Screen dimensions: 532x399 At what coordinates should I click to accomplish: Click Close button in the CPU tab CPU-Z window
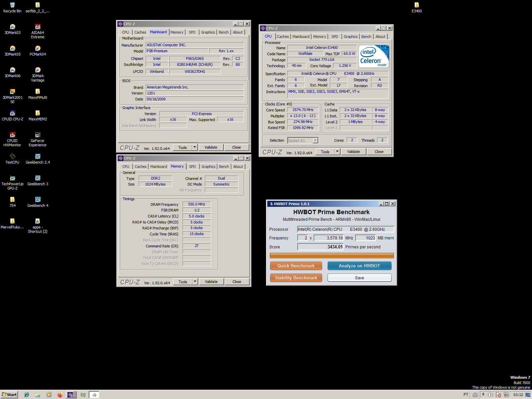tap(379, 152)
